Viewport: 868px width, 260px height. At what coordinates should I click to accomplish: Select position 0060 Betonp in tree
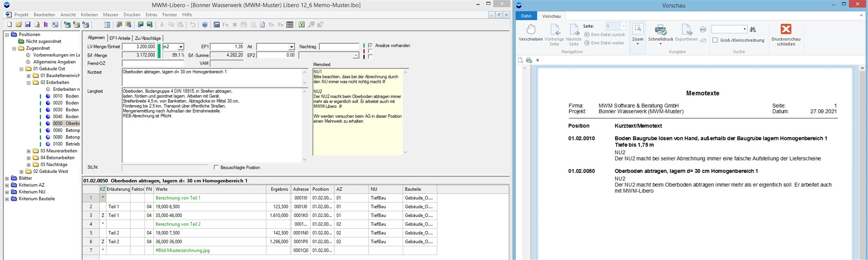pyautogui.click(x=66, y=130)
